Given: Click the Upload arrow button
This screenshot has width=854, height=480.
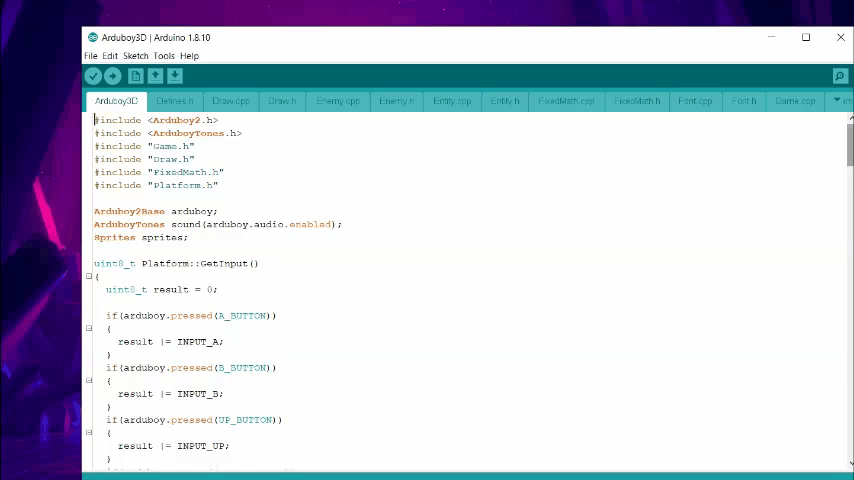Looking at the screenshot, I should tap(112, 76).
